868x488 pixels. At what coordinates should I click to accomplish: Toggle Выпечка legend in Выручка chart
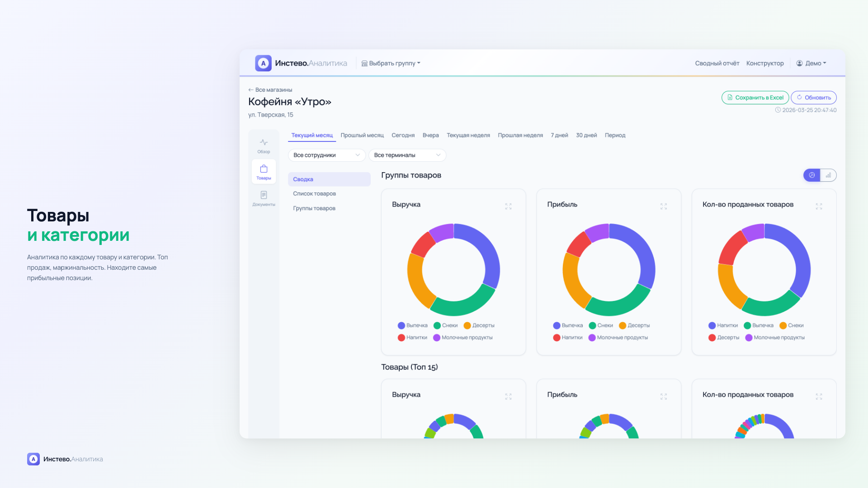point(412,325)
